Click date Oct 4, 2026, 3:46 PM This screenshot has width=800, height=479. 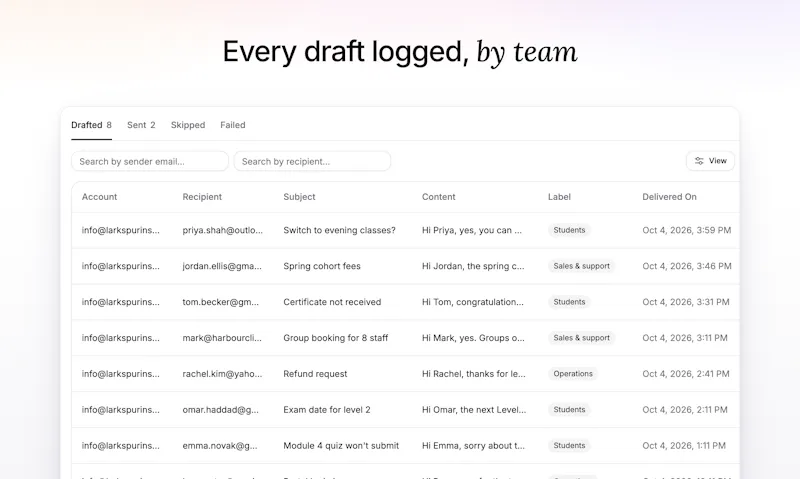click(687, 266)
